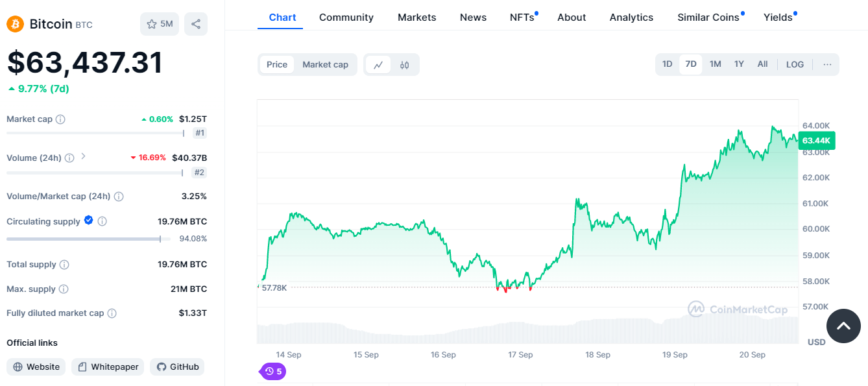This screenshot has width=868, height=386.
Task: Click info icon beside Volume/Market cap (24h)
Action: [x=119, y=196]
